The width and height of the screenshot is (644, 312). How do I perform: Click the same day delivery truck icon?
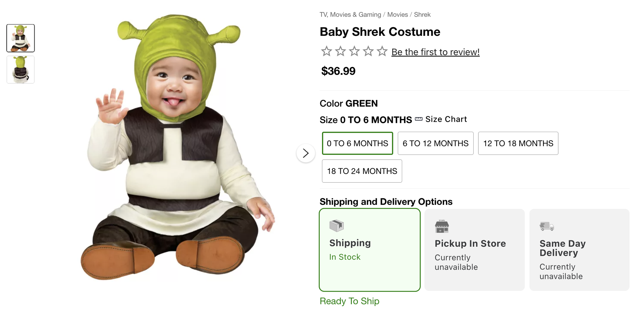click(x=547, y=226)
